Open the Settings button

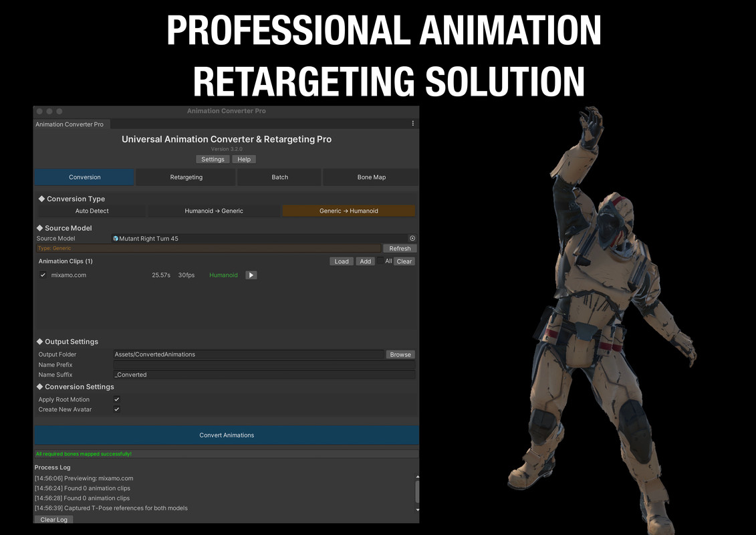click(213, 159)
